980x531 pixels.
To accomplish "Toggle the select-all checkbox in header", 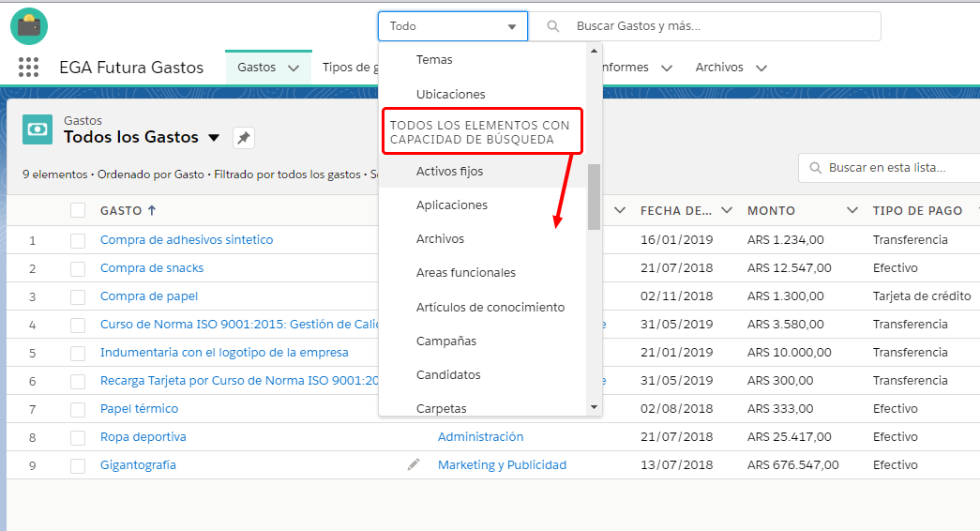I will point(78,210).
